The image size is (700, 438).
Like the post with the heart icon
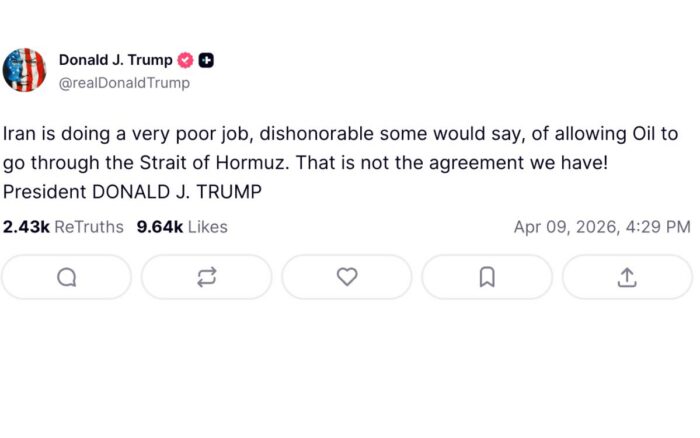346,277
